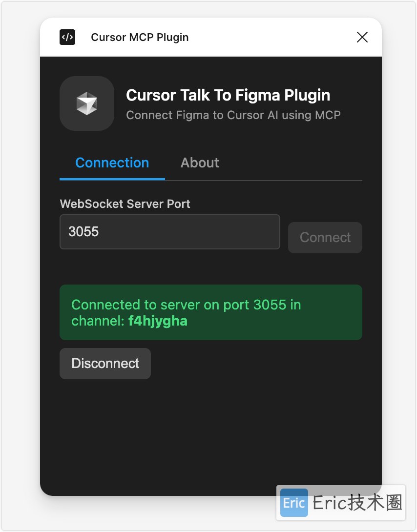Click the "WebSocket Server Port" label
417x532 pixels.
pos(125,204)
